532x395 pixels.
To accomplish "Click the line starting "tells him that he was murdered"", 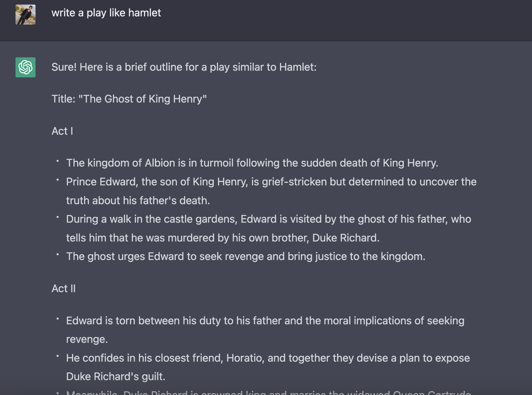I will click(223, 238).
